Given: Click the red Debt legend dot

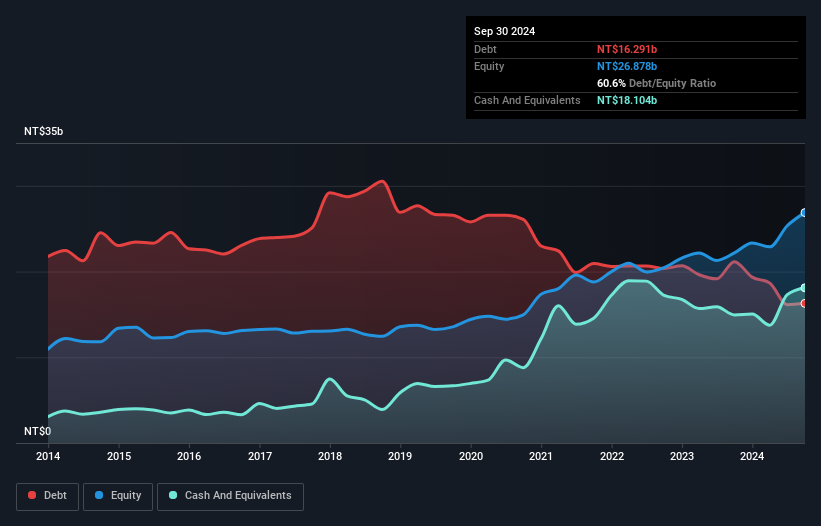Looking at the screenshot, I should coord(32,495).
